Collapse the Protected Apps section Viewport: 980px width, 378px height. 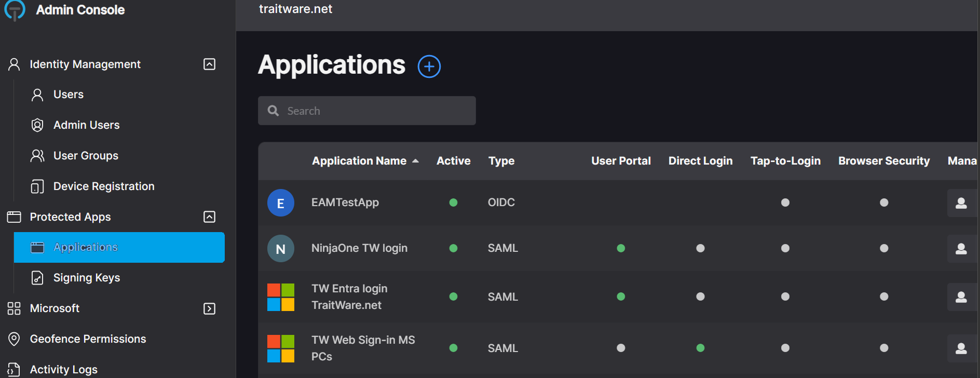coord(209,217)
